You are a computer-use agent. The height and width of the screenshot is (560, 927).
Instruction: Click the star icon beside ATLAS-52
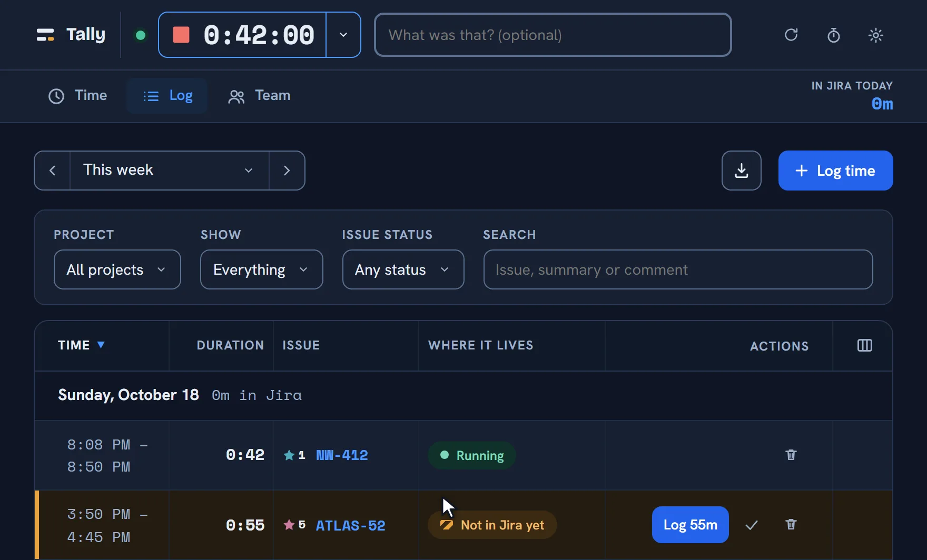(289, 525)
